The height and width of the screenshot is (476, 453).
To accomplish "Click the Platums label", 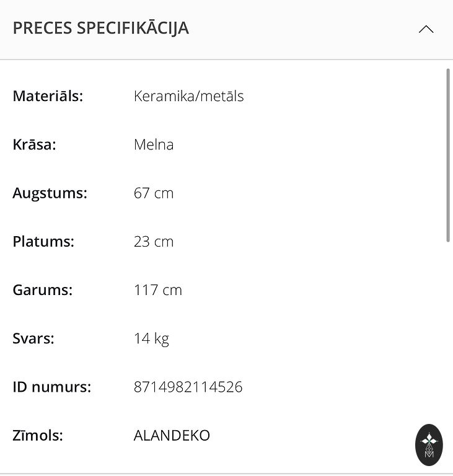I will pos(43,241).
